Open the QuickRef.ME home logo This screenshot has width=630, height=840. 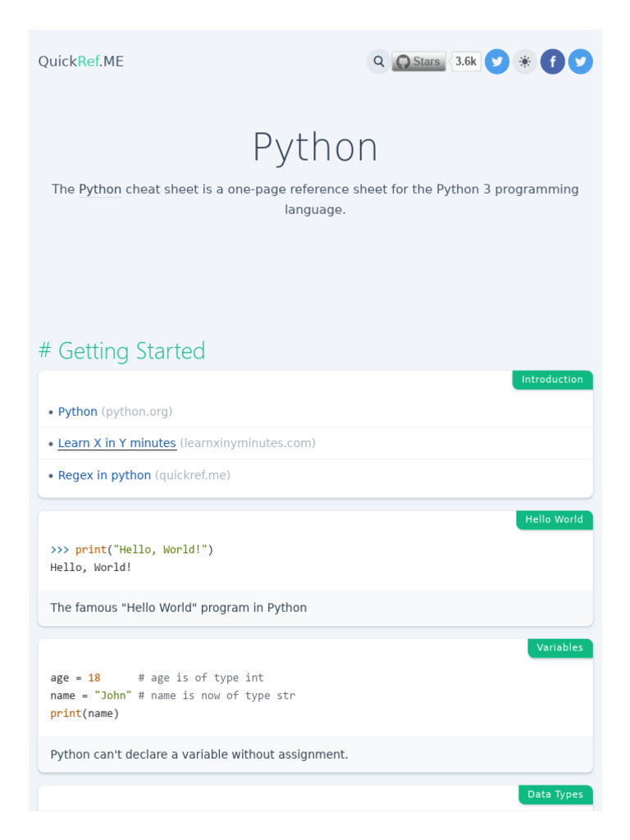tap(81, 62)
